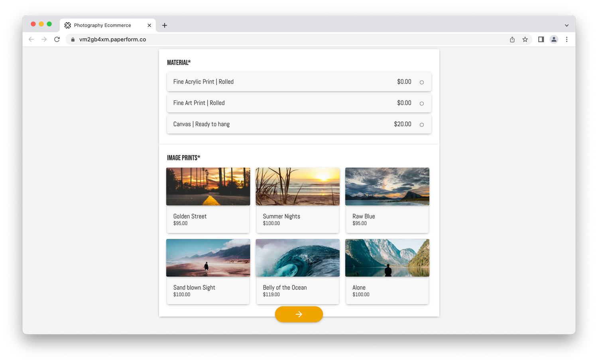Click the Belly of the Ocean title
Viewport: 598px width, 364px height.
click(x=285, y=288)
